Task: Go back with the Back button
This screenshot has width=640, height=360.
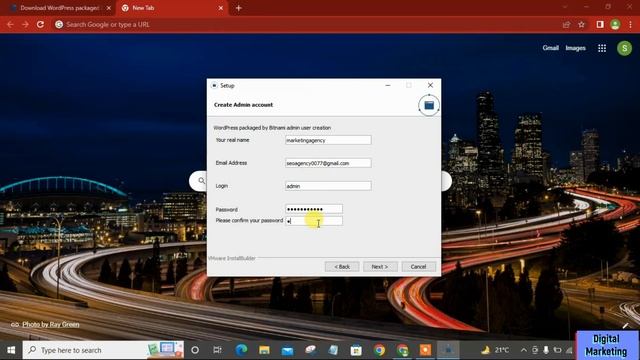Action: pyautogui.click(x=342, y=267)
